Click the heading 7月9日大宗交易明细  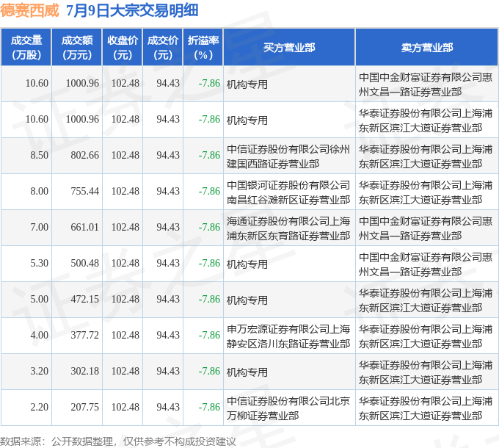coord(132,10)
